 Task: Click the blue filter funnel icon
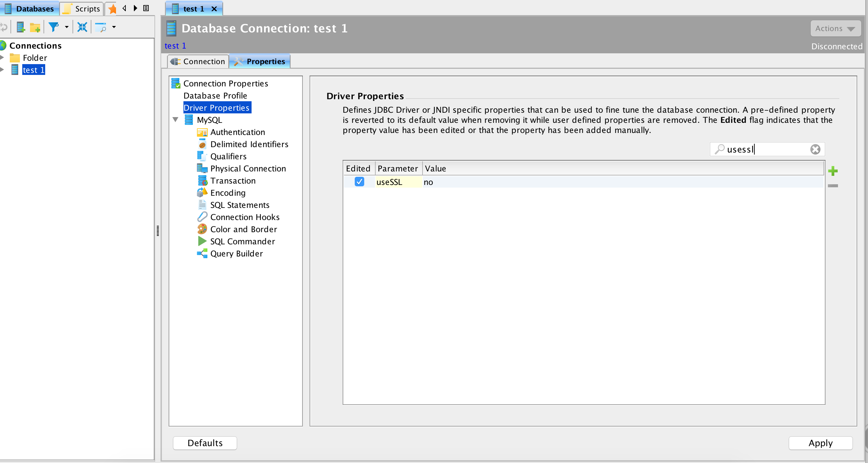[53, 27]
